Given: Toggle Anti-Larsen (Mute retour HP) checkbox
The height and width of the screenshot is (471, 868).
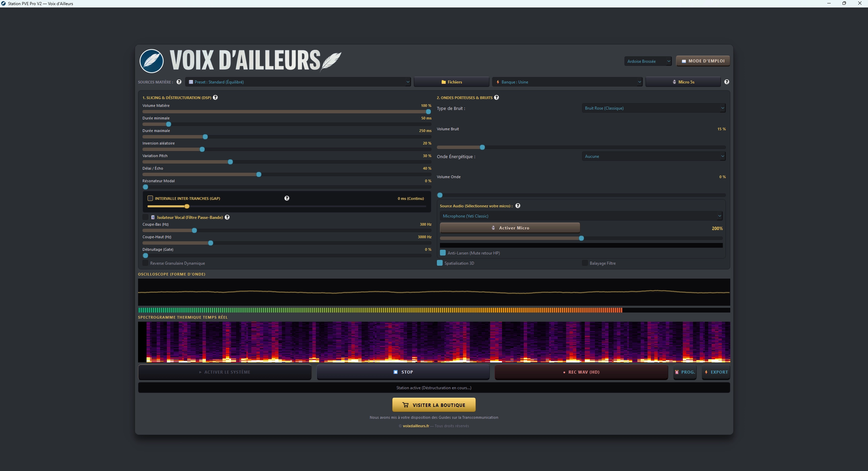Looking at the screenshot, I should coord(443,253).
